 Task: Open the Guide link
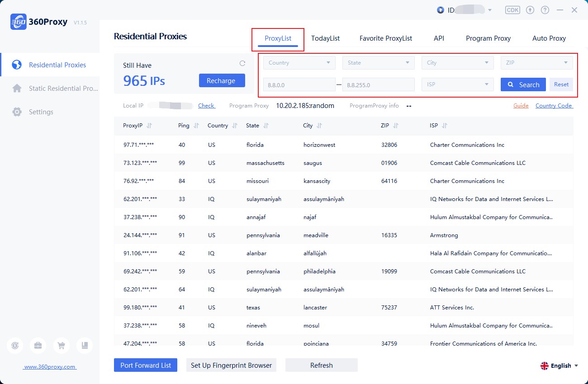(x=521, y=106)
